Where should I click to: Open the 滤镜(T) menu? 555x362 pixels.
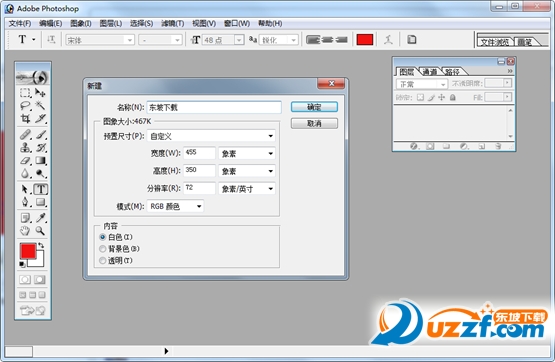point(172,23)
